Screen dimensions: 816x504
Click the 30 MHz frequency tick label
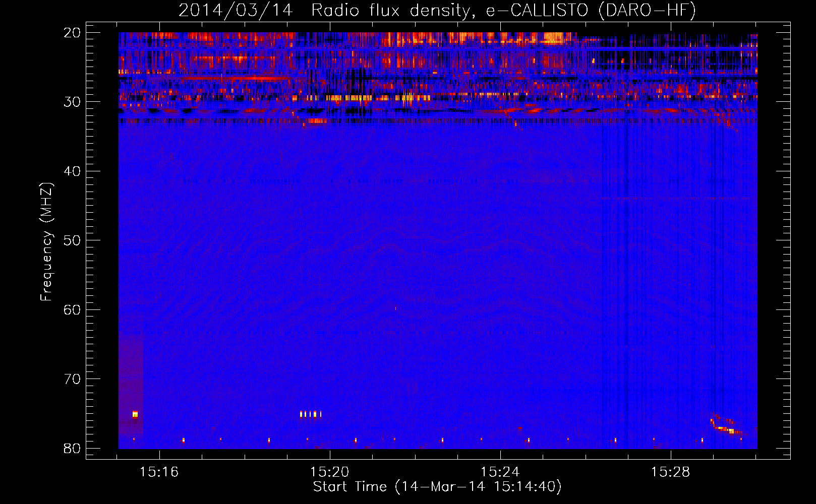pyautogui.click(x=72, y=102)
